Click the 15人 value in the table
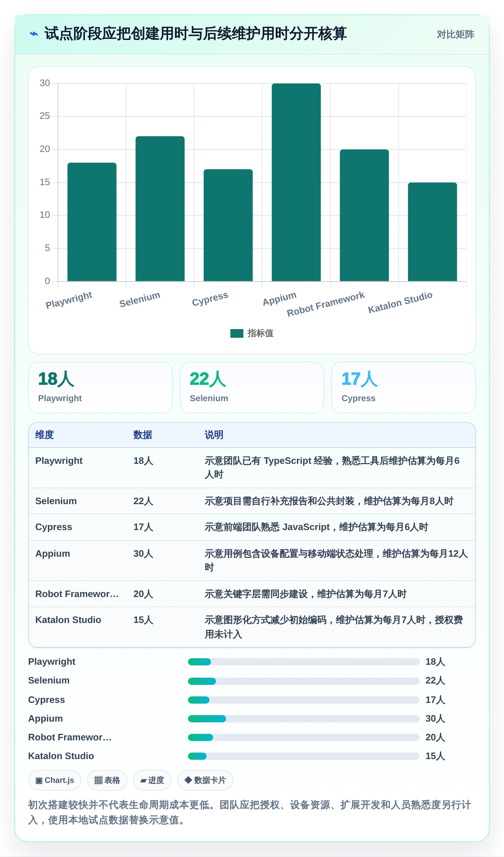 coord(143,620)
